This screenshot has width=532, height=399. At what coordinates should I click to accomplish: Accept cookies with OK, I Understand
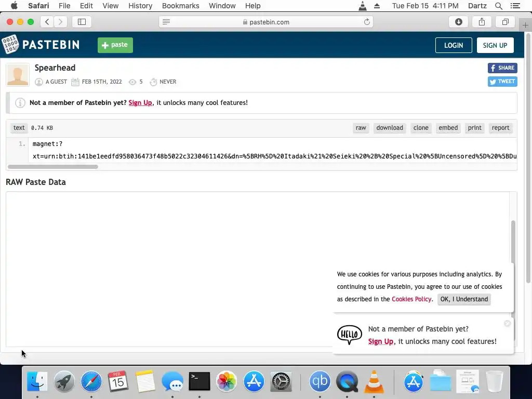click(x=464, y=299)
